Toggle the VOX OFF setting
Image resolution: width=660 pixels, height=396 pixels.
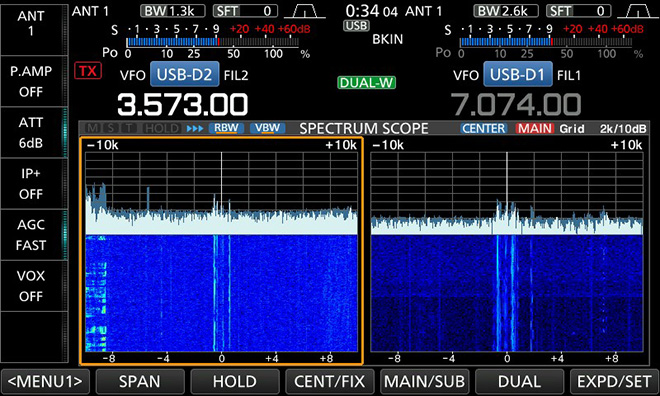pos(32,286)
